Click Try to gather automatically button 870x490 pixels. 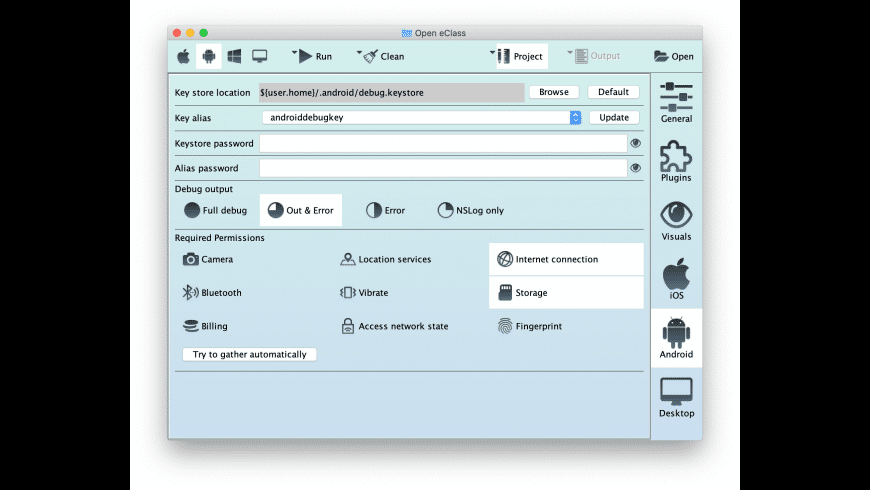coord(249,355)
